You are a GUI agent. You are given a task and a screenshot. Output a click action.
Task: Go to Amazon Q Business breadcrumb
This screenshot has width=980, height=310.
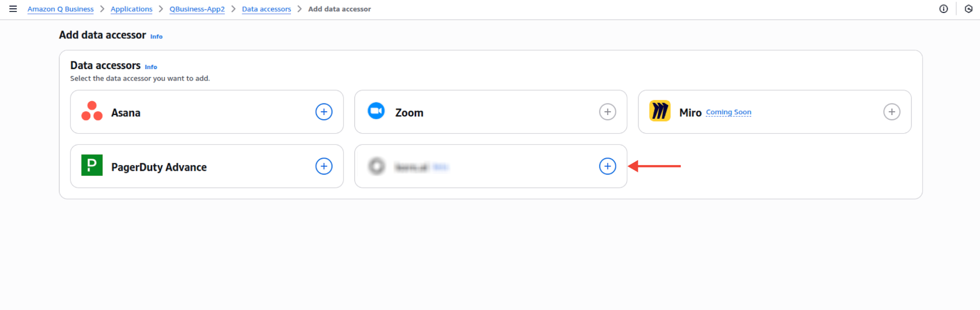[x=60, y=9]
